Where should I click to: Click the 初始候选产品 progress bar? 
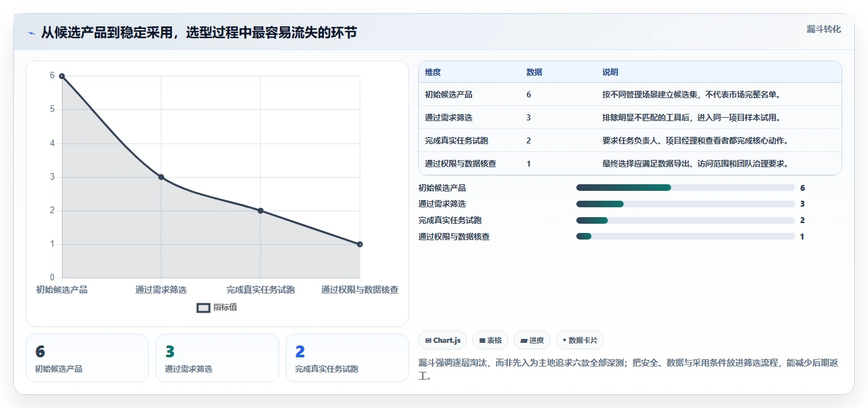point(686,188)
